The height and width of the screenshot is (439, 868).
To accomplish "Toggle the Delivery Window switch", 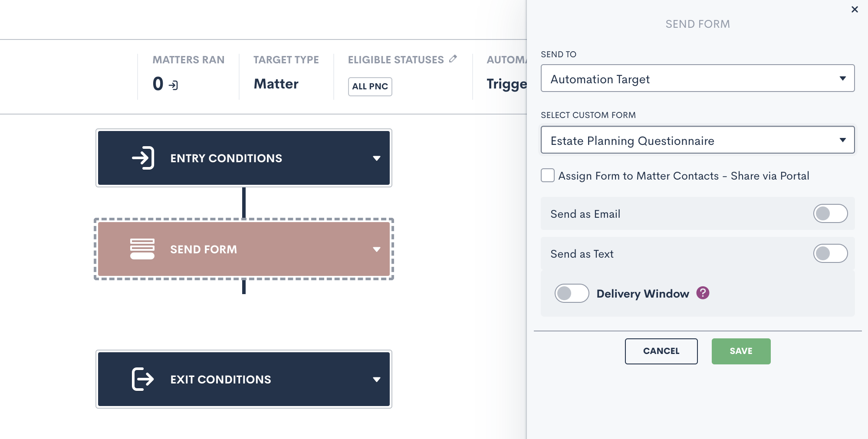I will click(572, 293).
